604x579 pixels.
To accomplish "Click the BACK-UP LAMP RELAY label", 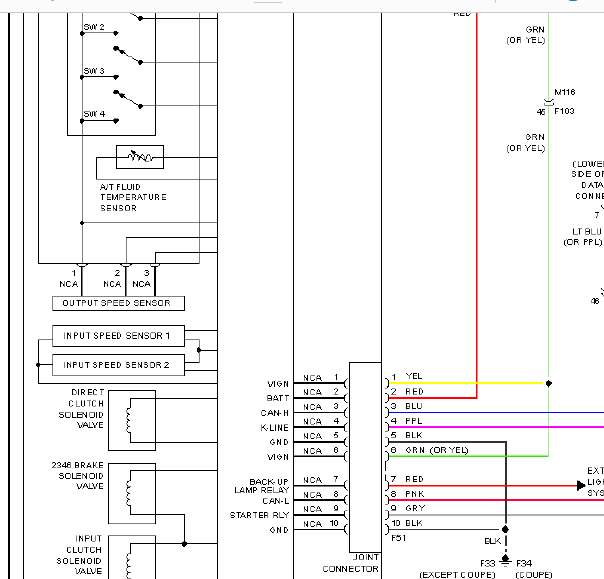I will [262, 486].
